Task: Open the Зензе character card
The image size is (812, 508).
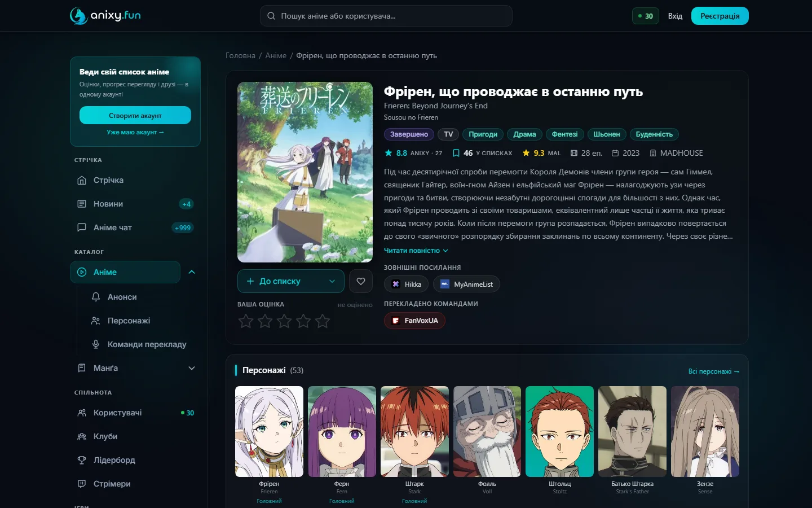Action: (x=705, y=440)
